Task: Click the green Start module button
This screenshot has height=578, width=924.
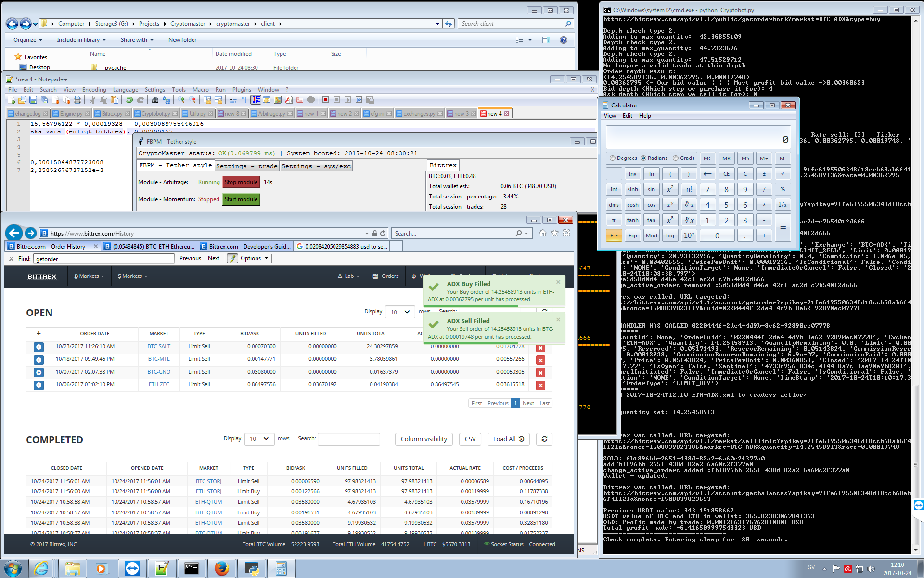Action: [x=241, y=199]
